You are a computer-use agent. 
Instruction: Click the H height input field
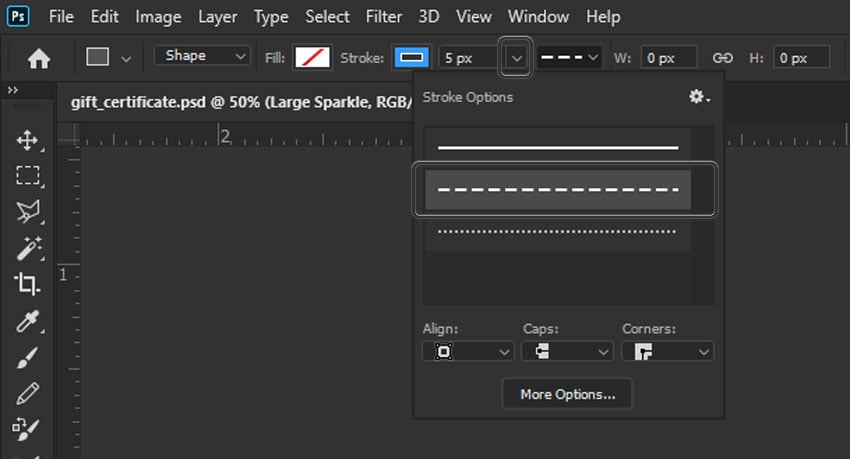coord(801,57)
